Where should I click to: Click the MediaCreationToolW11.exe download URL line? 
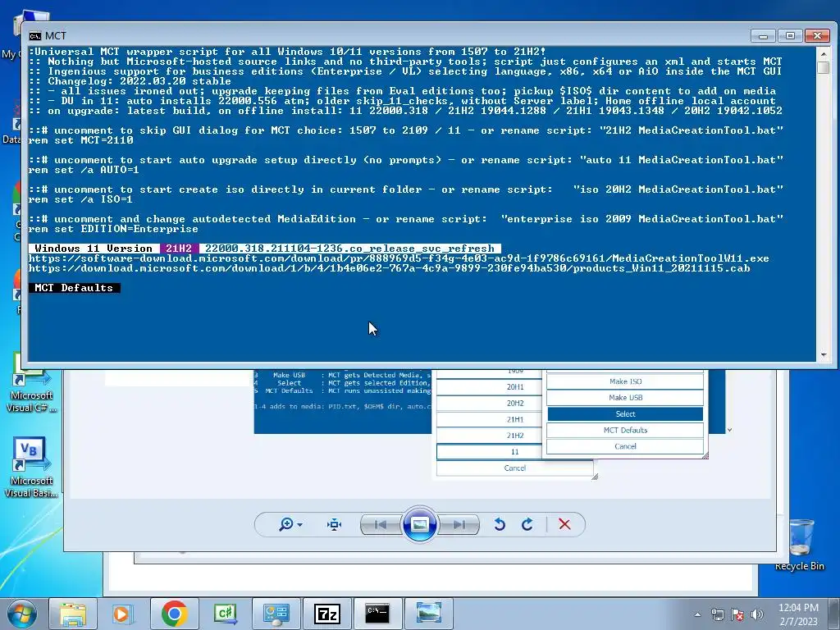pyautogui.click(x=399, y=258)
